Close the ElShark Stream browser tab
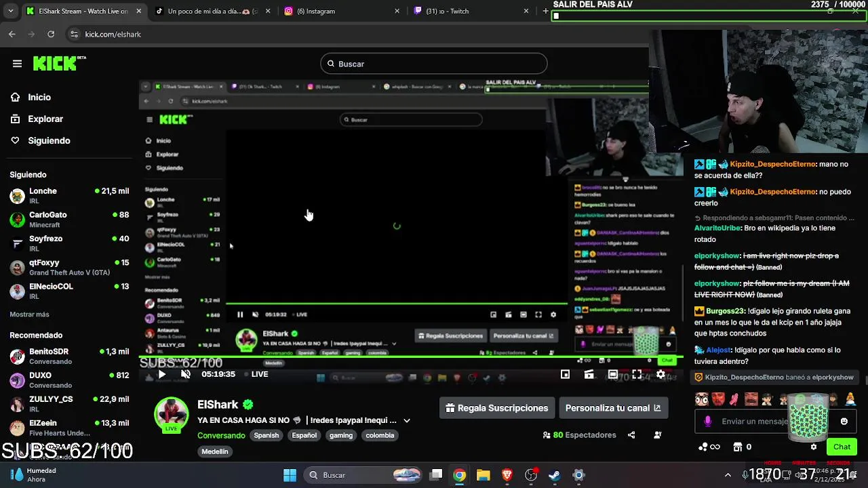 (139, 11)
